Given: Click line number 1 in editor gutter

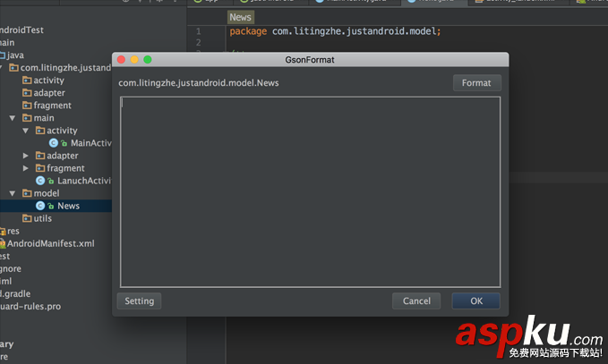Looking at the screenshot, I should (x=199, y=31).
